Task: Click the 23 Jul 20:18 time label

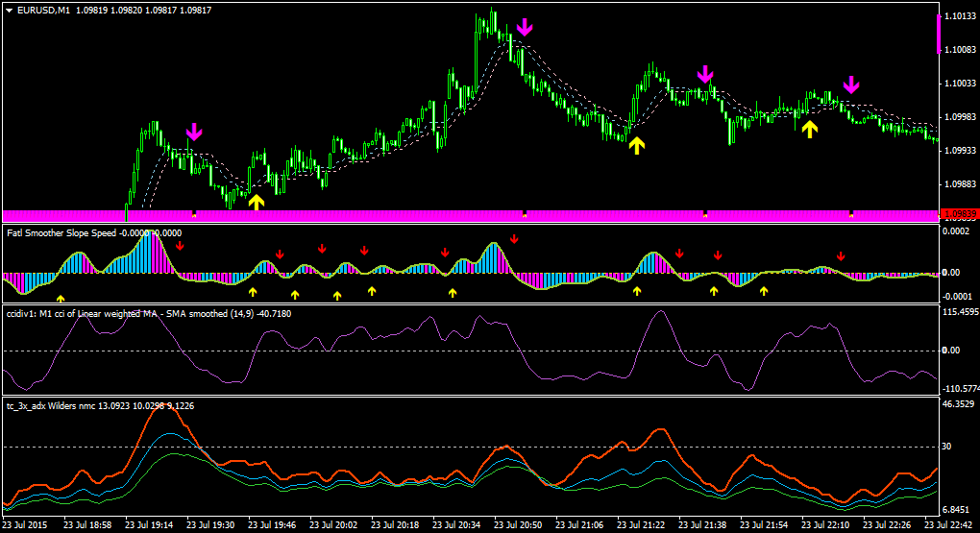Action: tap(395, 525)
